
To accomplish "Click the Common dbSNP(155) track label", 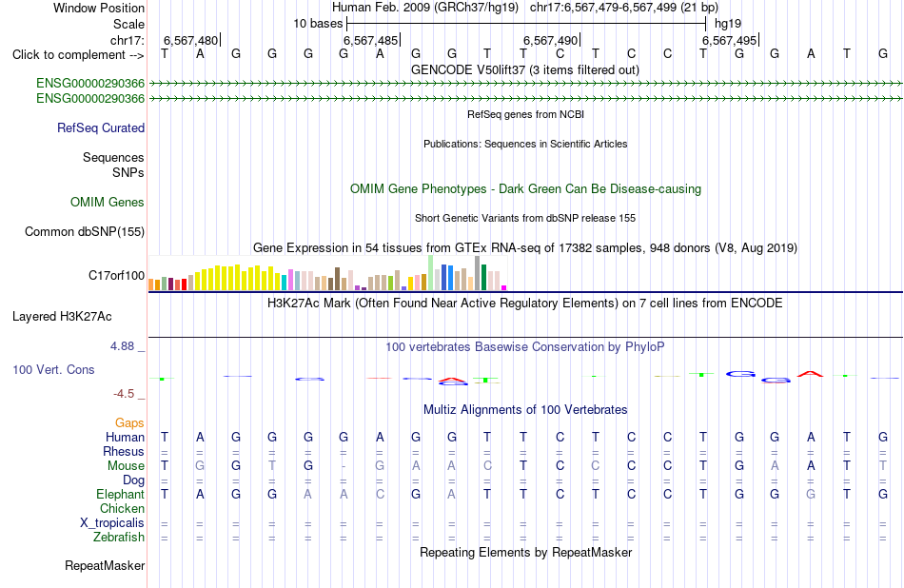I will (x=85, y=232).
